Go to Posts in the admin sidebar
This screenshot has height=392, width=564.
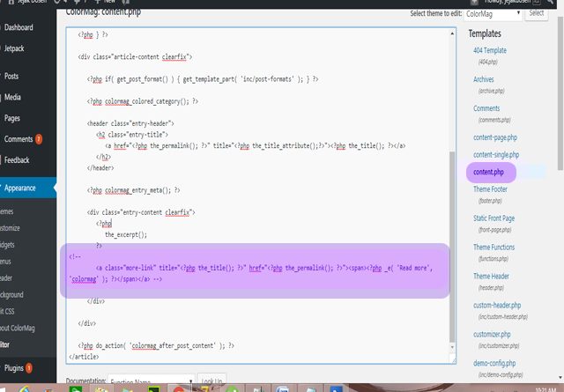(11, 77)
